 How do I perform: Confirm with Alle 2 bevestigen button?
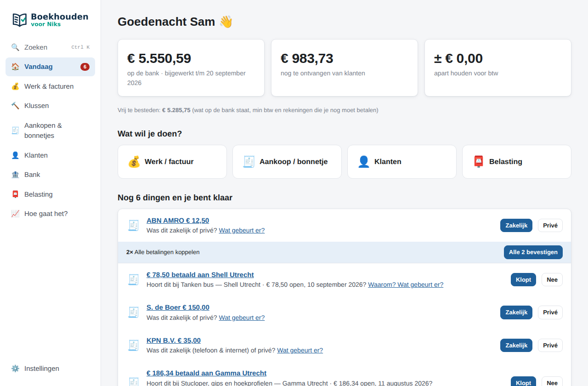pyautogui.click(x=533, y=252)
